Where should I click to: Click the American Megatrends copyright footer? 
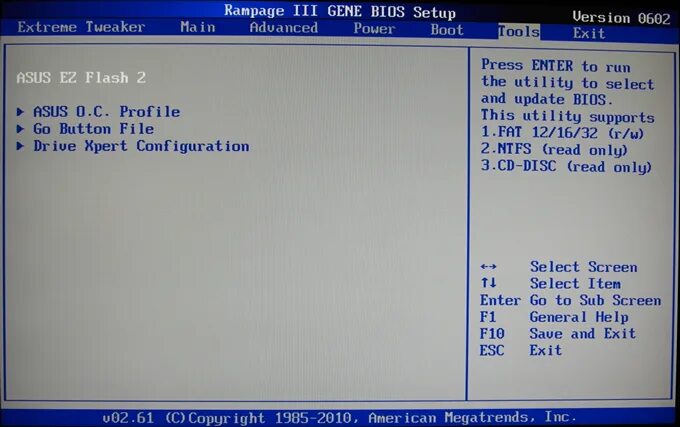click(340, 418)
